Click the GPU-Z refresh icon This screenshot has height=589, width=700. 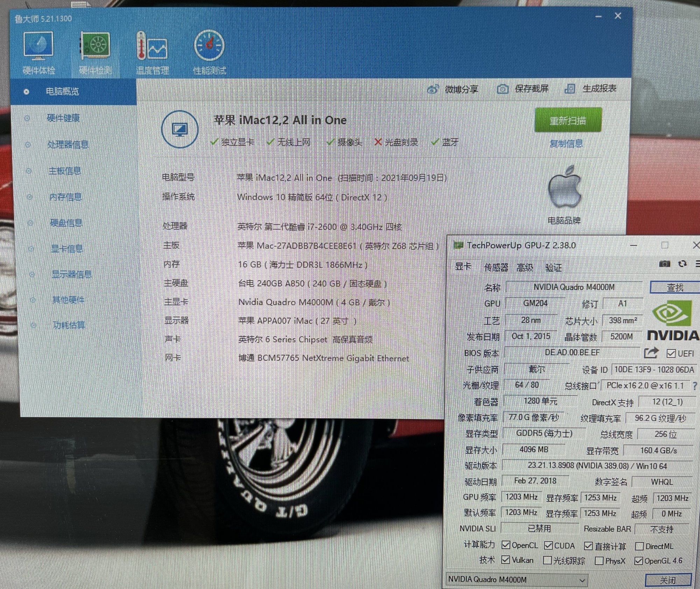(682, 264)
